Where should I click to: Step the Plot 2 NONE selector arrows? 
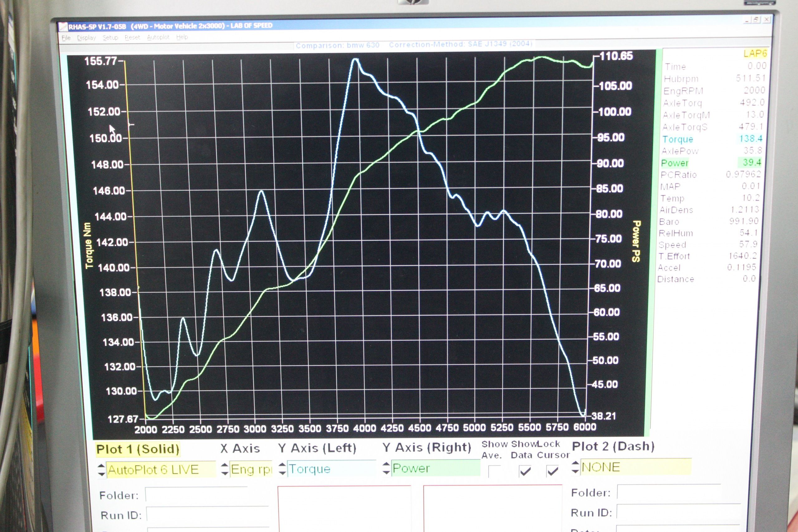click(x=575, y=467)
